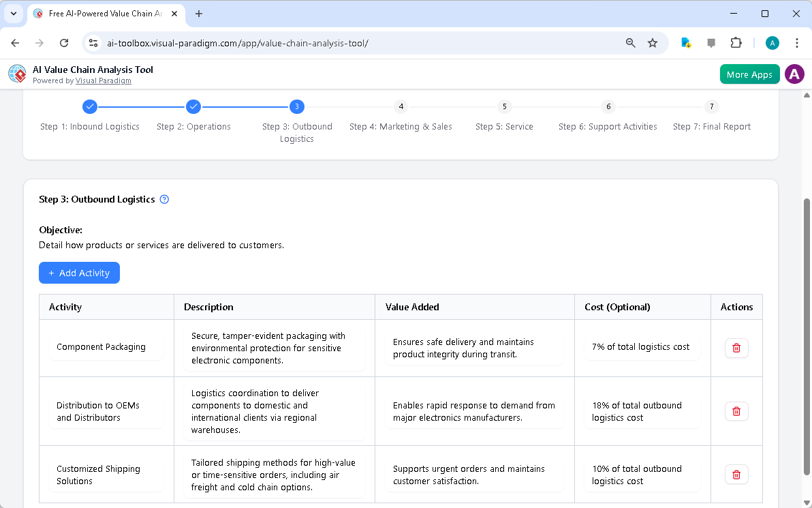This screenshot has width=812, height=508.
Task: Edit the Component Packaging cost field
Action: click(x=641, y=346)
